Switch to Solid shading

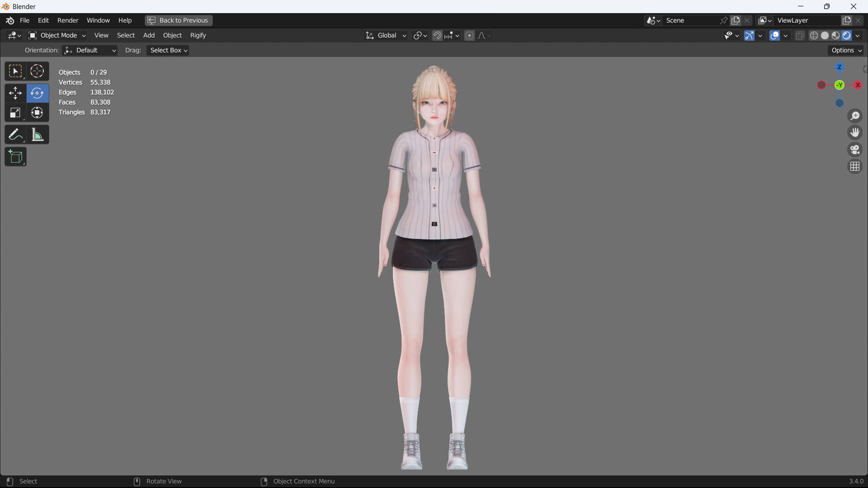point(825,36)
